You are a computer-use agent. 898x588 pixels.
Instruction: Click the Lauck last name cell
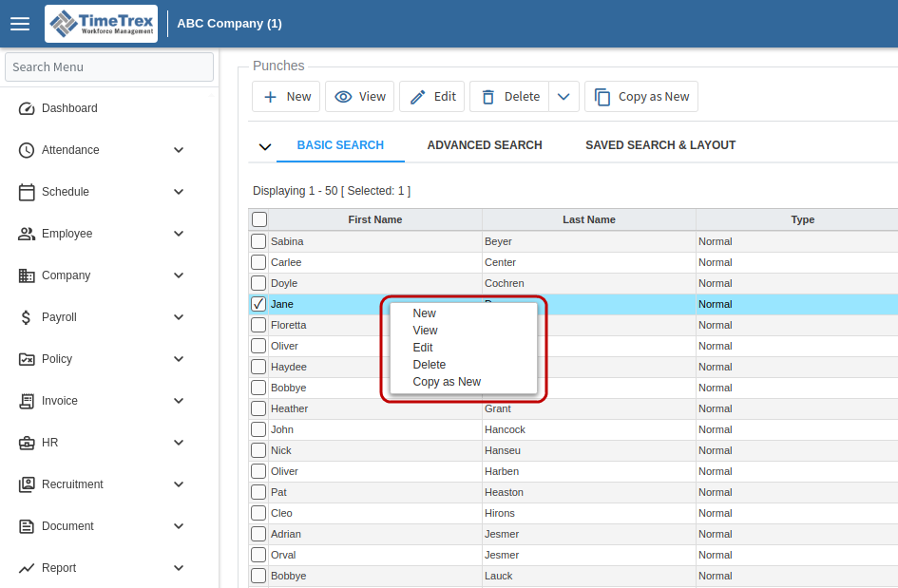click(589, 576)
